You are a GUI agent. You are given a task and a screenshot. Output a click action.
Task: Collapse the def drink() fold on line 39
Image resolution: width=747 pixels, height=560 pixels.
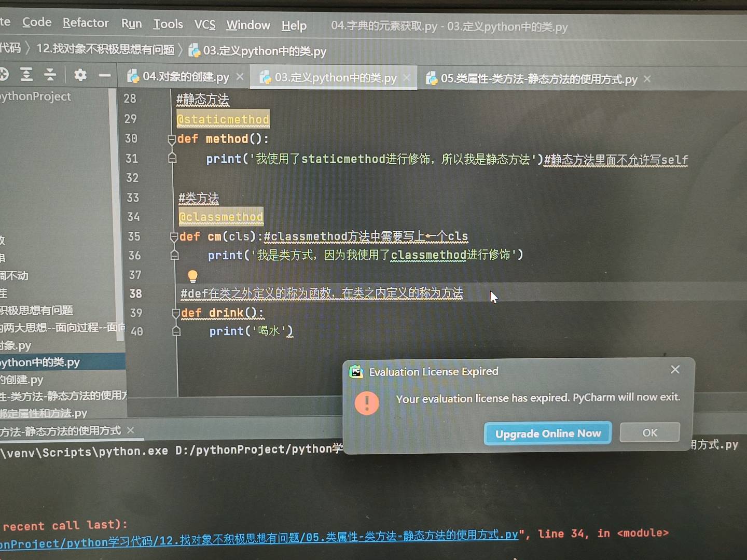[x=176, y=313]
